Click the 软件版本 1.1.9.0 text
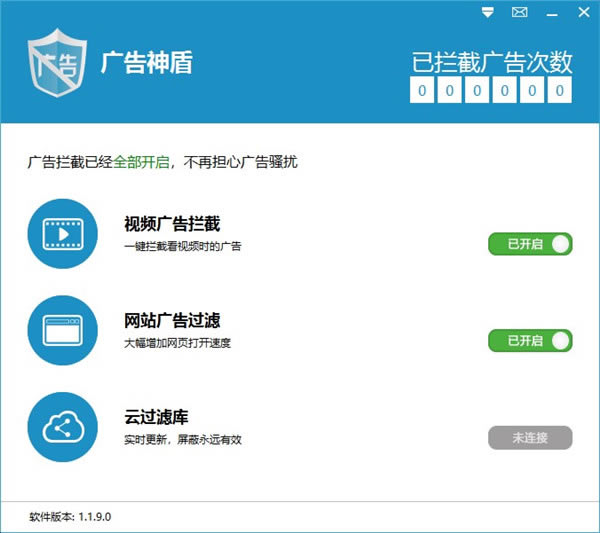 (x=70, y=517)
